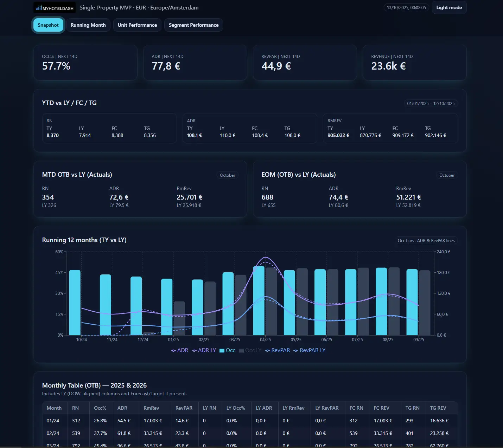Open the Unit Performance tab

[137, 25]
